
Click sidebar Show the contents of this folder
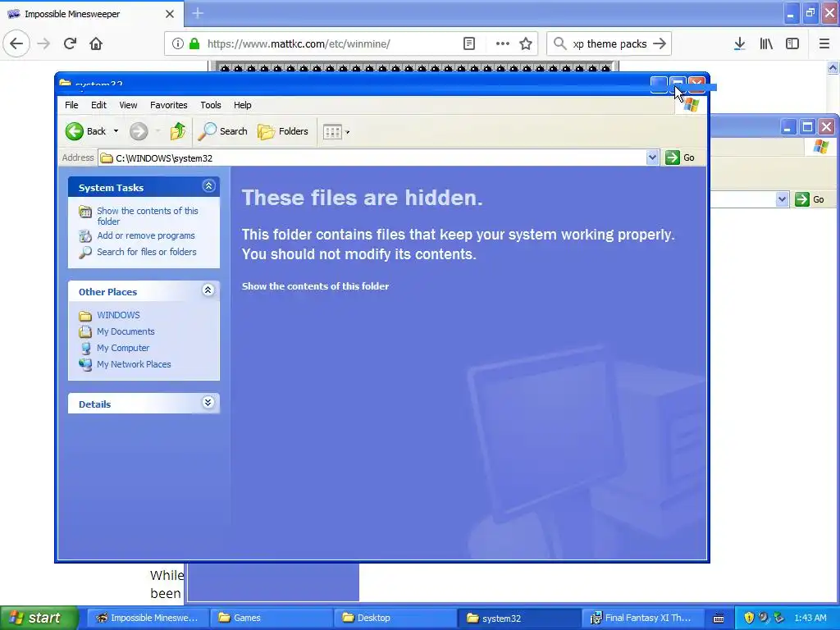pyautogui.click(x=148, y=216)
